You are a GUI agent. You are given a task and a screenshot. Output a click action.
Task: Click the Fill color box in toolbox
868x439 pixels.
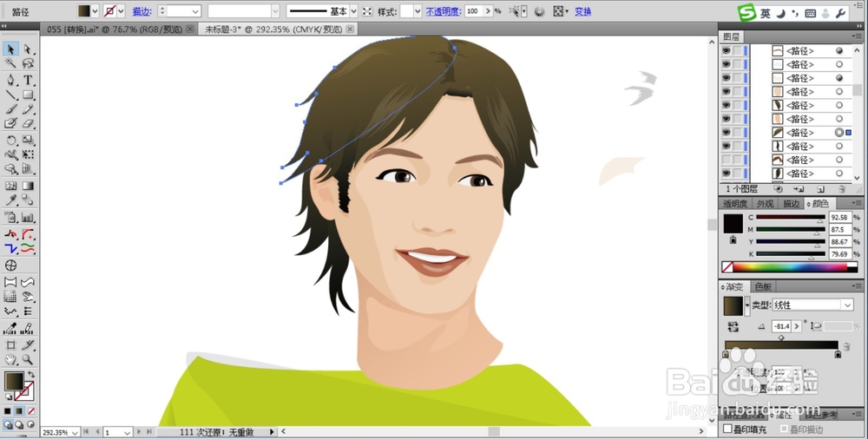point(14,381)
